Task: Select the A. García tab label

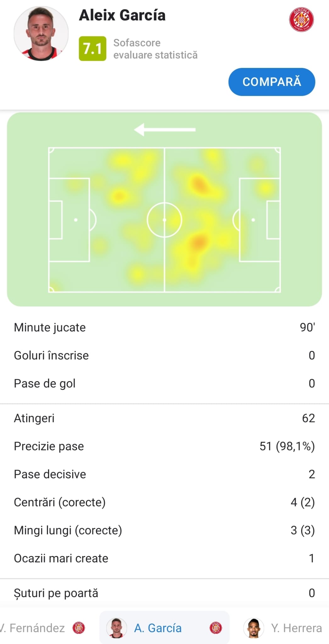Action: coord(158,628)
